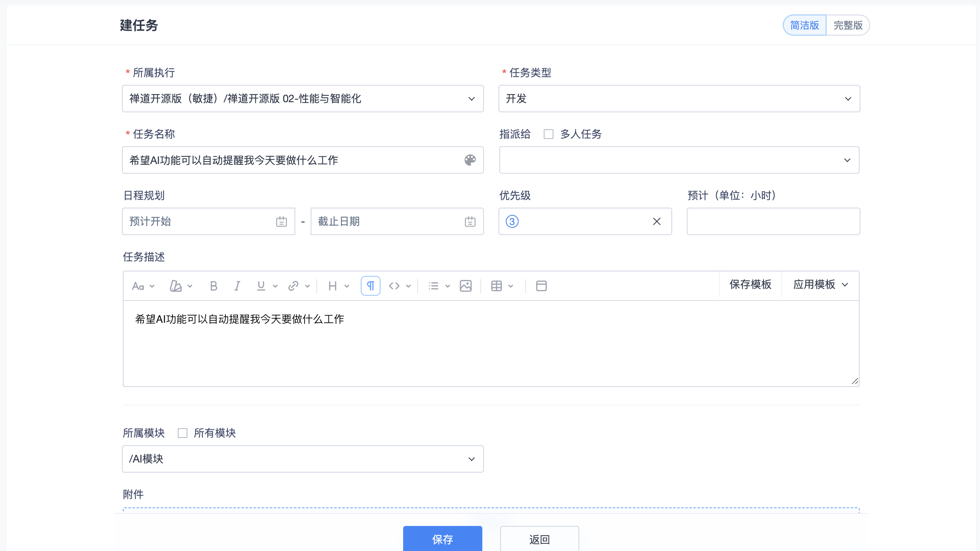Click the code block icon
The height and width of the screenshot is (551, 980).
tap(394, 286)
